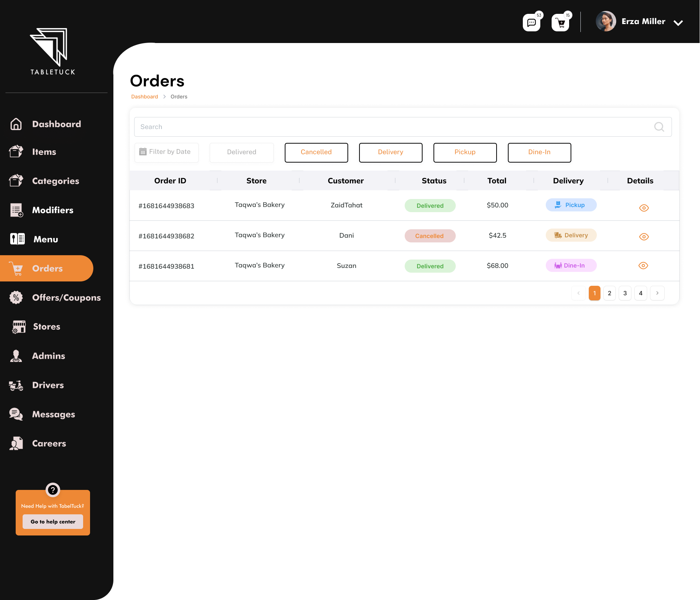
Task: Open the Offers/Coupons menu item
Action: point(66,297)
